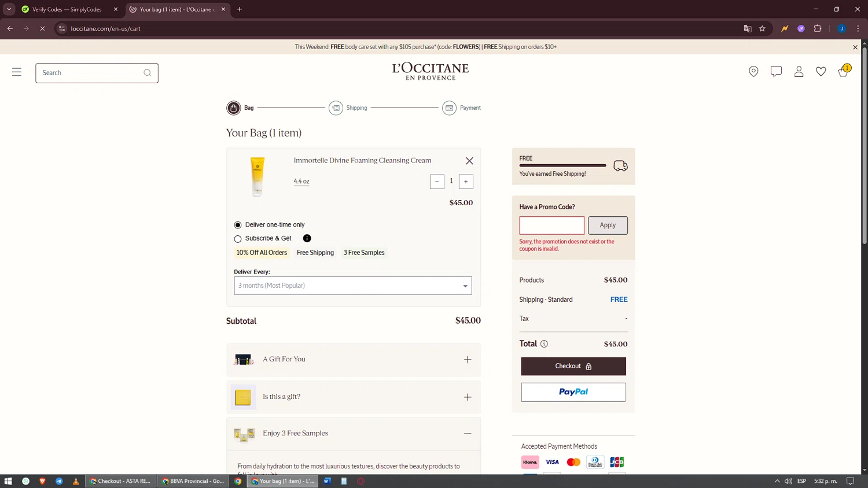Screen dimensions: 868x488
Task: Click the Shipping step icon
Action: (x=336, y=108)
